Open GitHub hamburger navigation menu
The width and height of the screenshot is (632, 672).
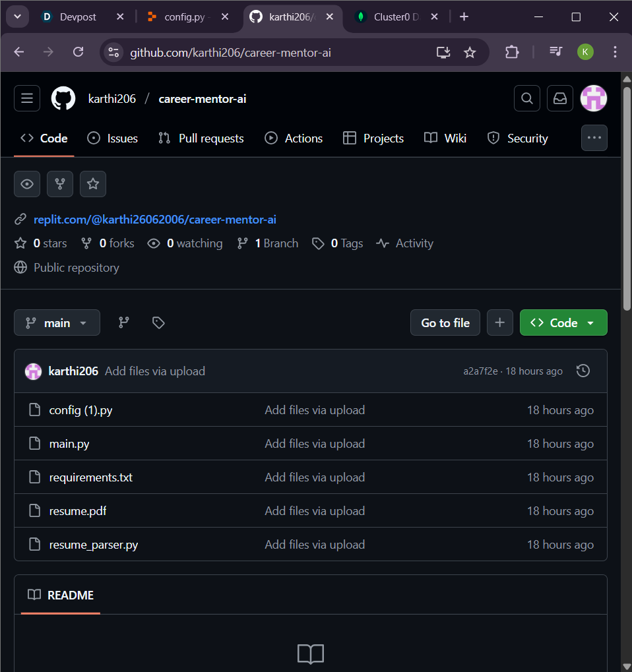click(x=27, y=98)
